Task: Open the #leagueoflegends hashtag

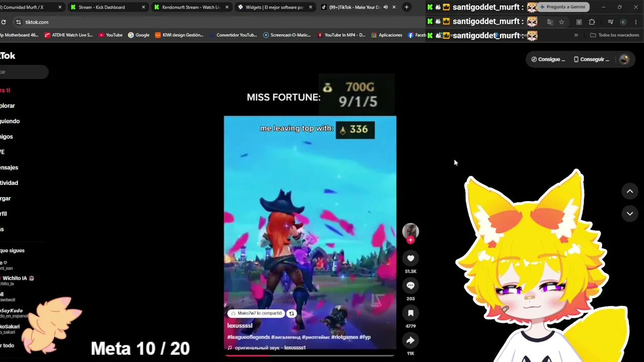Action: pyautogui.click(x=249, y=337)
